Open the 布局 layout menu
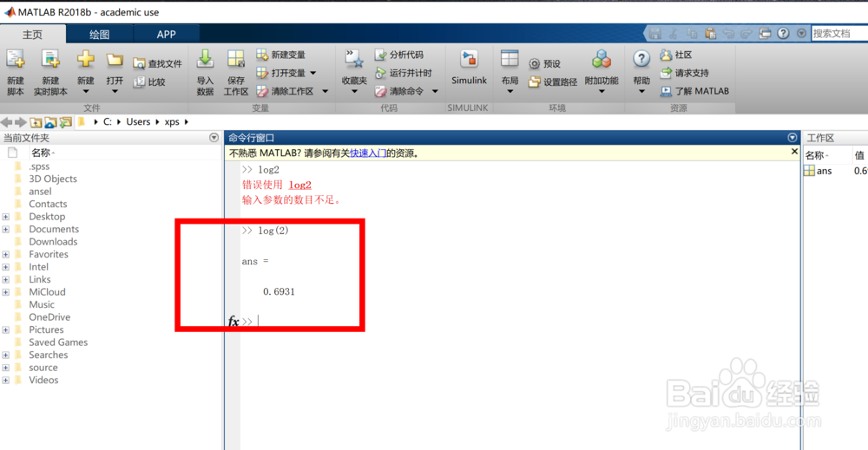The height and width of the screenshot is (450, 868). (510, 73)
